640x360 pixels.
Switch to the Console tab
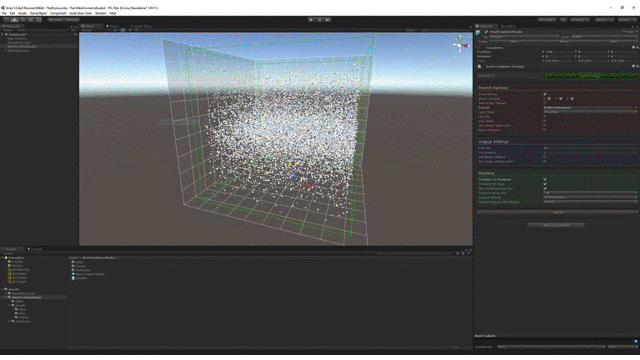tap(35, 249)
